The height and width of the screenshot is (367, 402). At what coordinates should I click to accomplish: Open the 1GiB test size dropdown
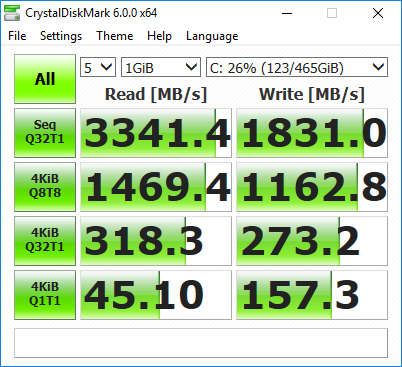tap(161, 68)
